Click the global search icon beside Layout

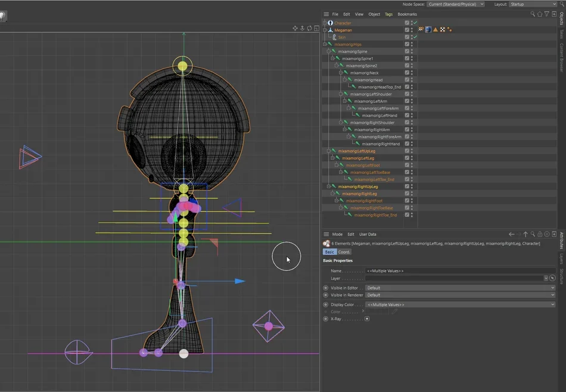(562, 4)
